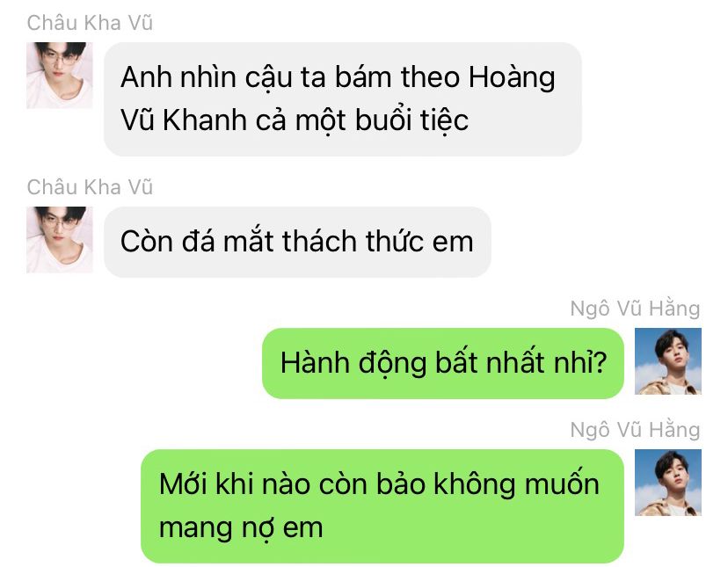Screen dimensions: 728x567
Task: Click the word 'không muốn' in the last bubble
Action: pyautogui.click(x=516, y=484)
